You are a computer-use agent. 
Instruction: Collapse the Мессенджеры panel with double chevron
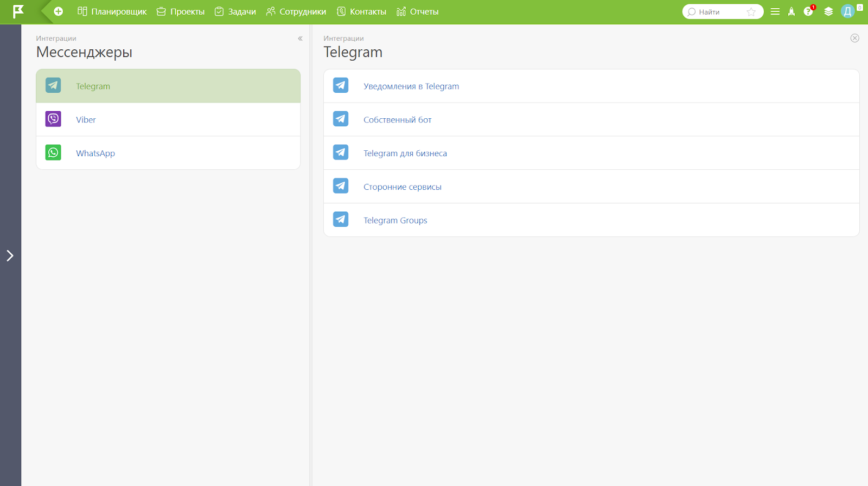pos(300,39)
